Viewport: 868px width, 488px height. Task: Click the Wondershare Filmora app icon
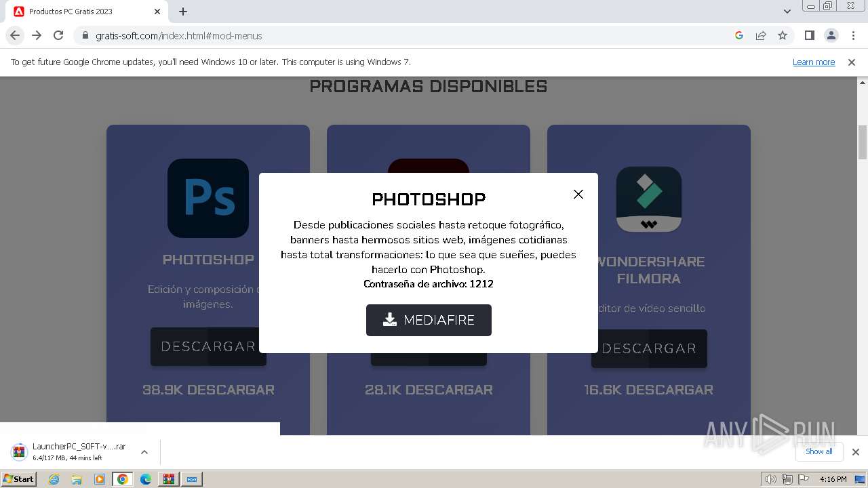point(649,199)
